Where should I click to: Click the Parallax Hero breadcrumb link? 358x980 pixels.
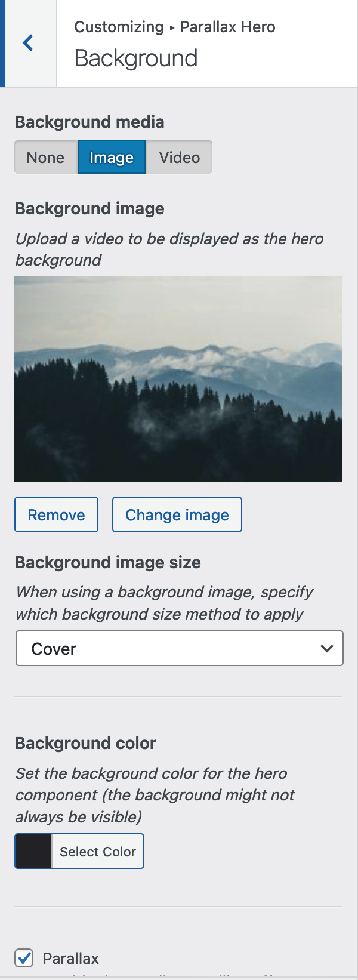(x=227, y=27)
